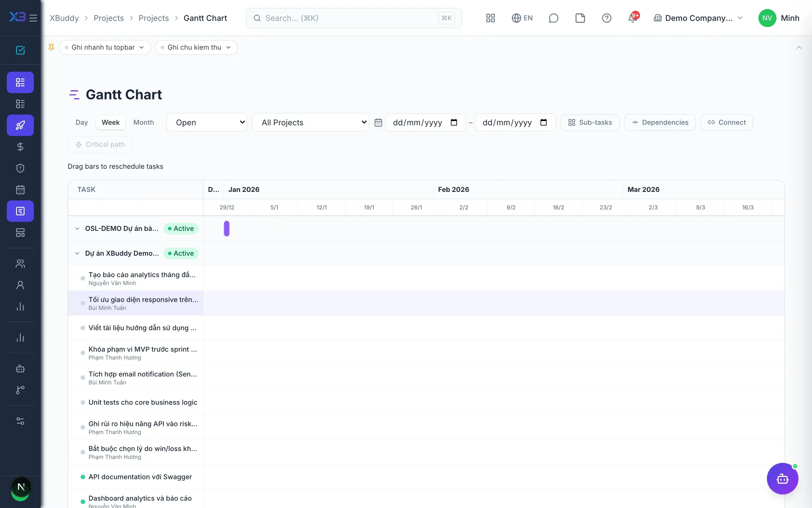
Task: Open the rocket projects icon in sidebar
Action: point(20,125)
